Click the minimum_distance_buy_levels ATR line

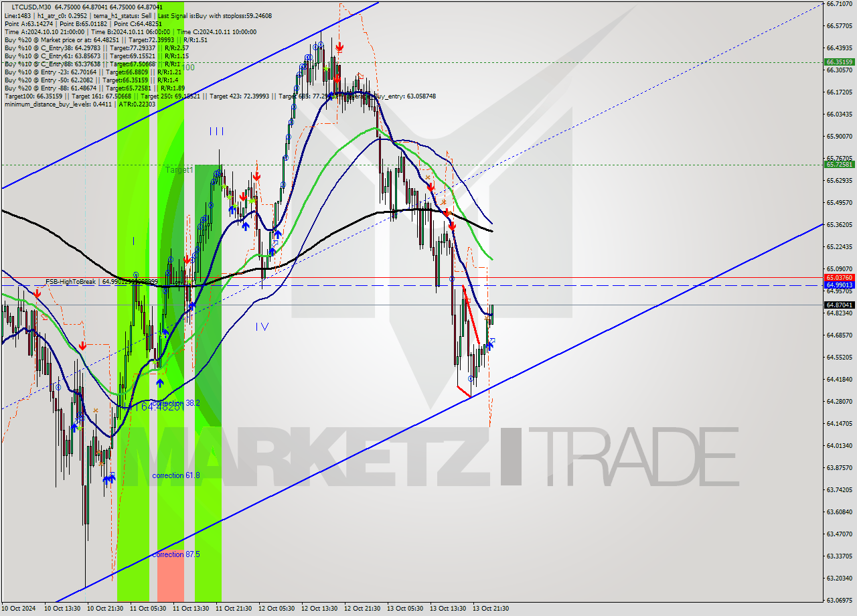click(x=80, y=104)
